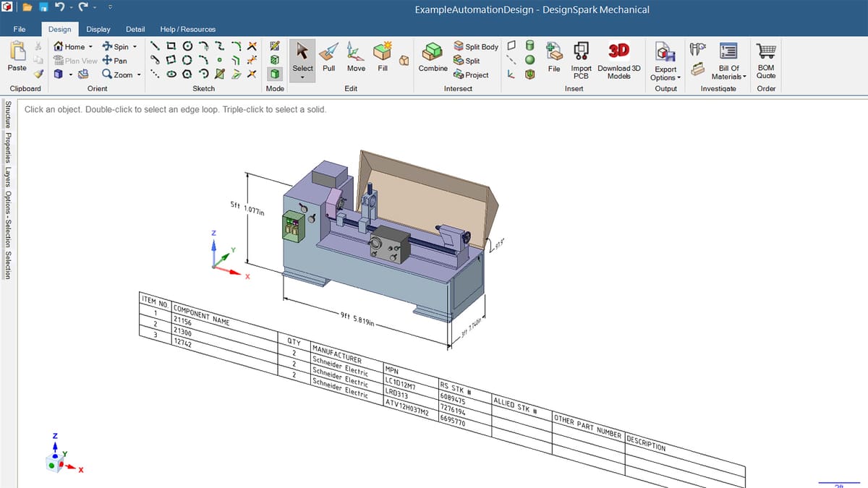
Task: Activate the Pan view tool
Action: (x=114, y=61)
